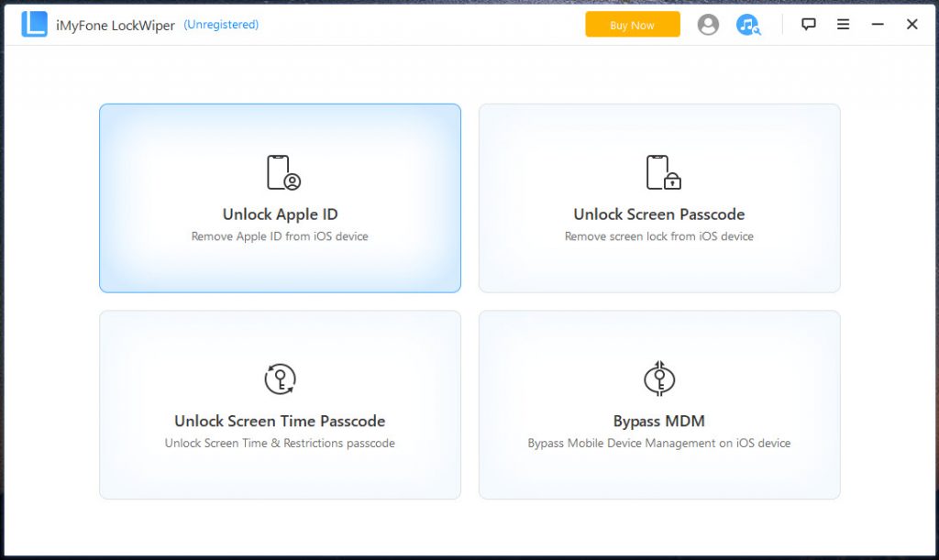Open the user account profile icon
The image size is (939, 560).
(708, 25)
